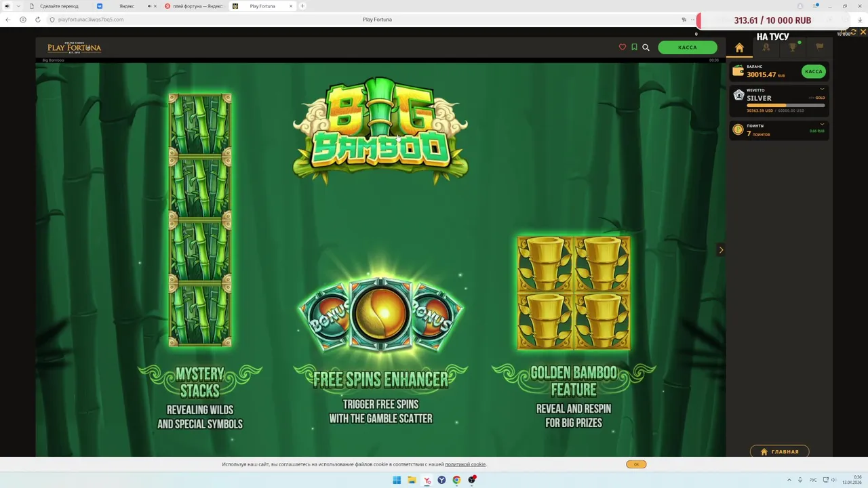Open the Windows Start menu

[397, 480]
